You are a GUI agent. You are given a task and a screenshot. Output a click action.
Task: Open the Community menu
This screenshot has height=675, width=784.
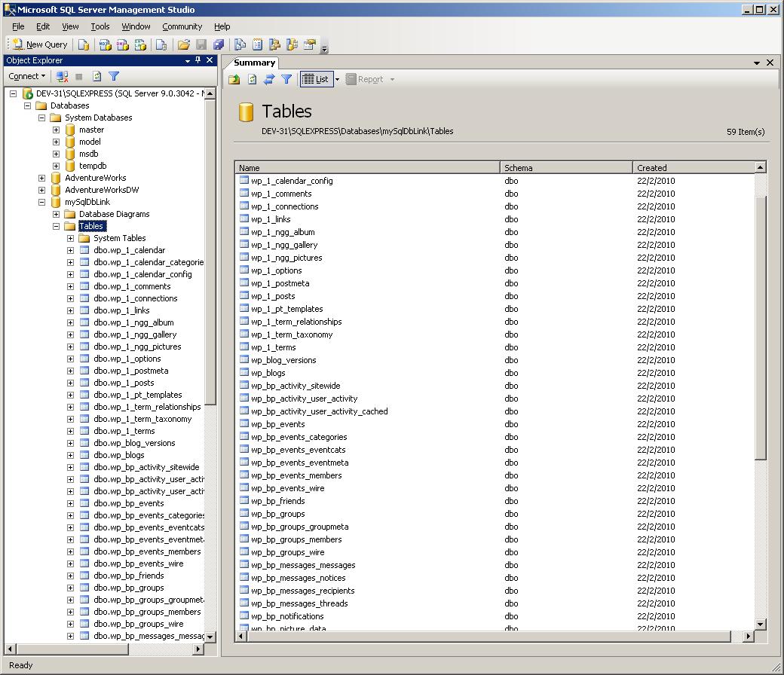pyautogui.click(x=182, y=26)
